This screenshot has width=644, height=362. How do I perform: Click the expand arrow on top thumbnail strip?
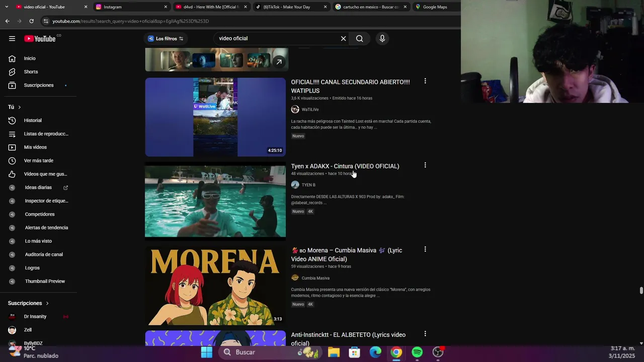point(279,62)
